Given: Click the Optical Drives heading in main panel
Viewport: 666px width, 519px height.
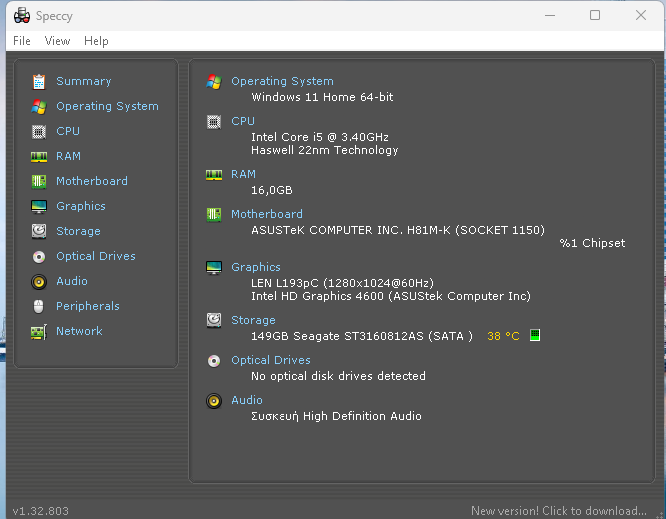Looking at the screenshot, I should coord(271,360).
